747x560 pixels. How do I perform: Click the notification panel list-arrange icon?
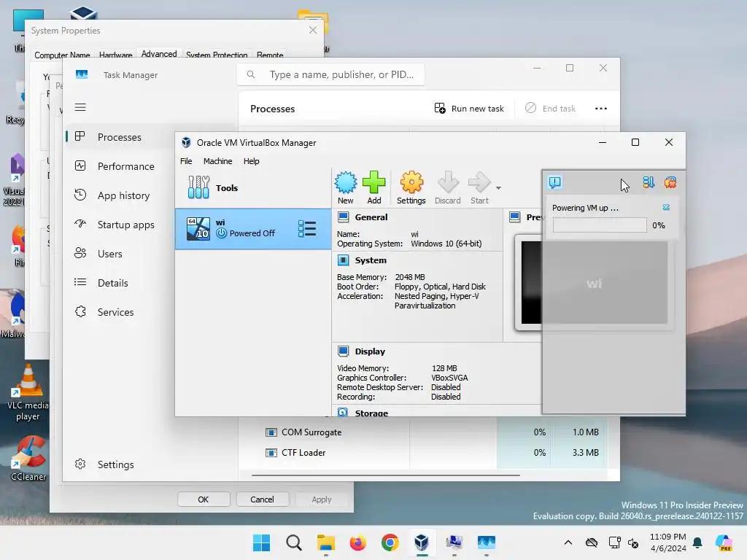pyautogui.click(x=649, y=182)
